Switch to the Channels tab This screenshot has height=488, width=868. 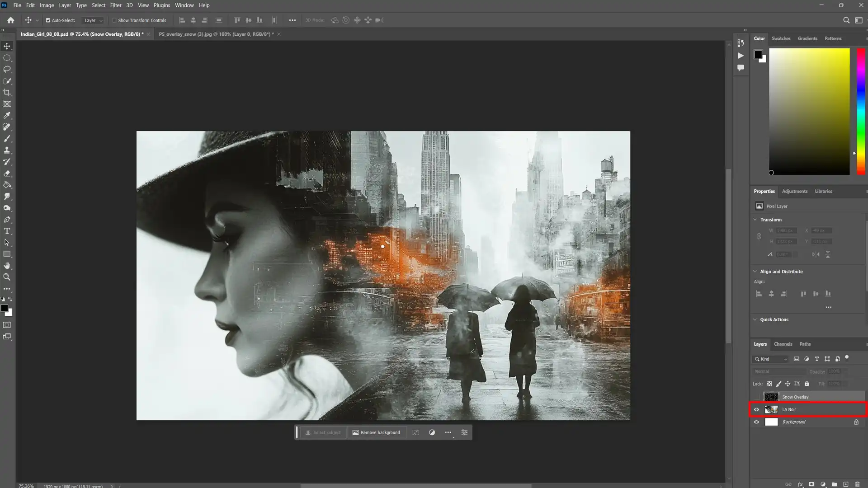(783, 344)
